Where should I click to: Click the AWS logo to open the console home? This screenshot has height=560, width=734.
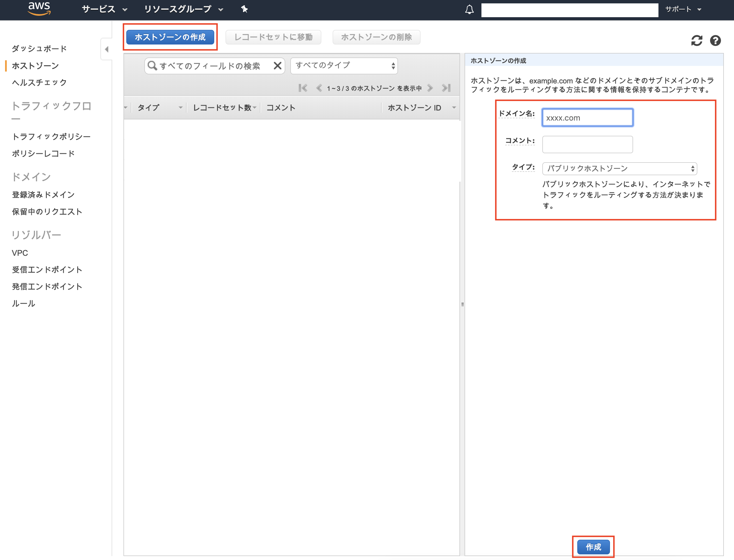39,9
